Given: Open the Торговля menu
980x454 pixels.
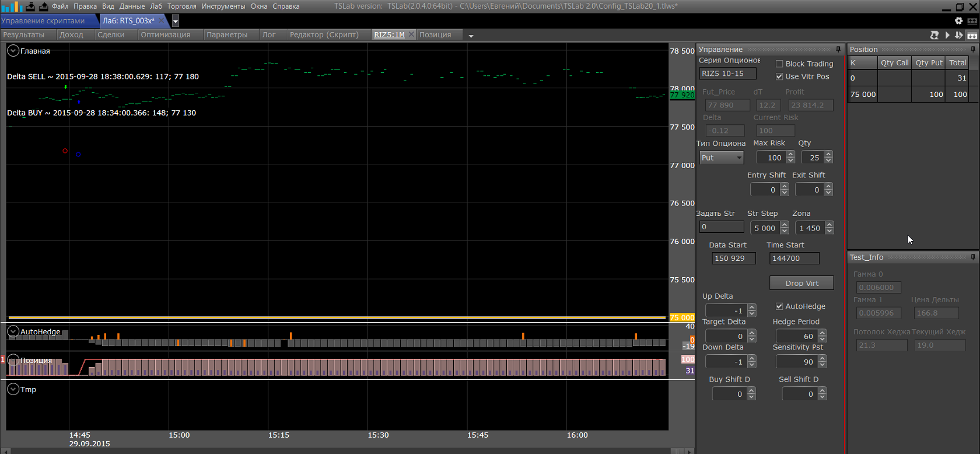Looking at the screenshot, I should [181, 6].
